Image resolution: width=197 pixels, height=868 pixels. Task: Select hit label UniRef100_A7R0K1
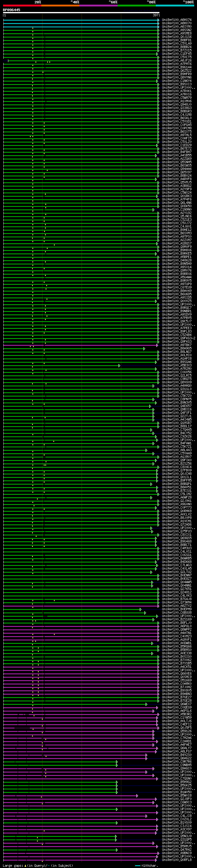176,91
